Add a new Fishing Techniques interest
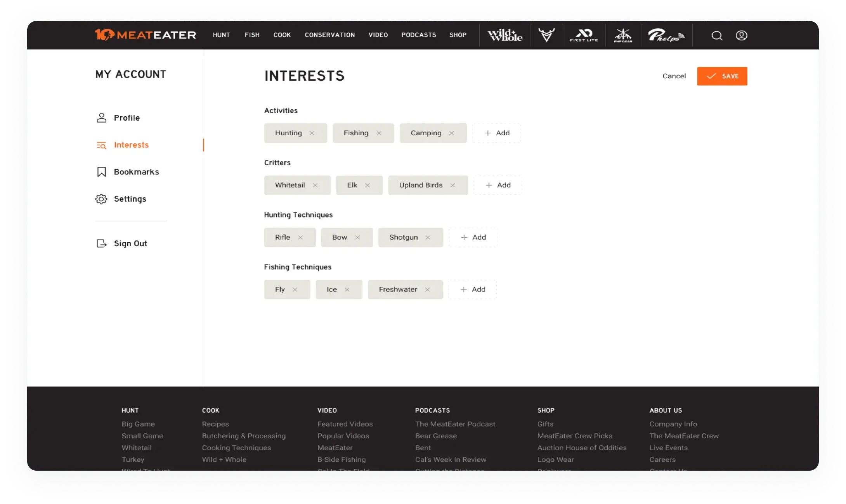This screenshot has width=846, height=504. pos(473,290)
